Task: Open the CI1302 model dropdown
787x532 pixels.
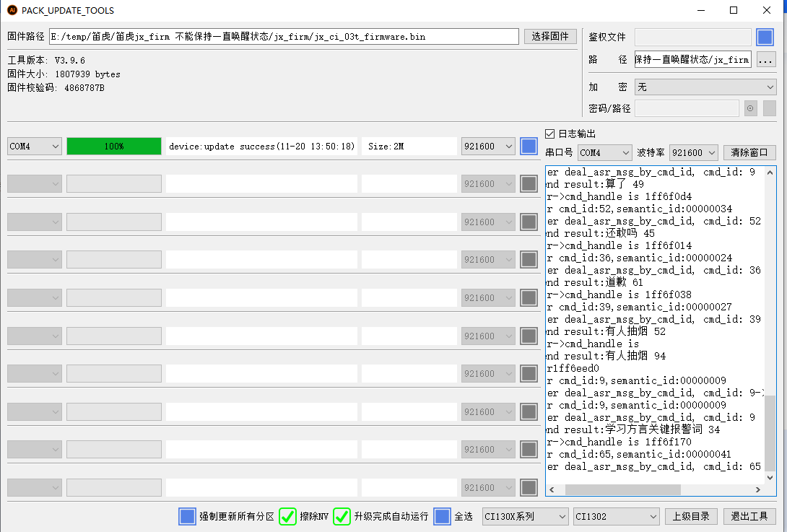Action: (x=616, y=516)
